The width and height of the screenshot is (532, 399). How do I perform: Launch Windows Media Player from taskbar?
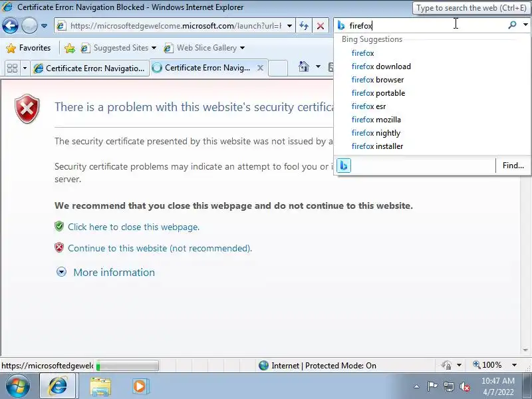pyautogui.click(x=140, y=386)
